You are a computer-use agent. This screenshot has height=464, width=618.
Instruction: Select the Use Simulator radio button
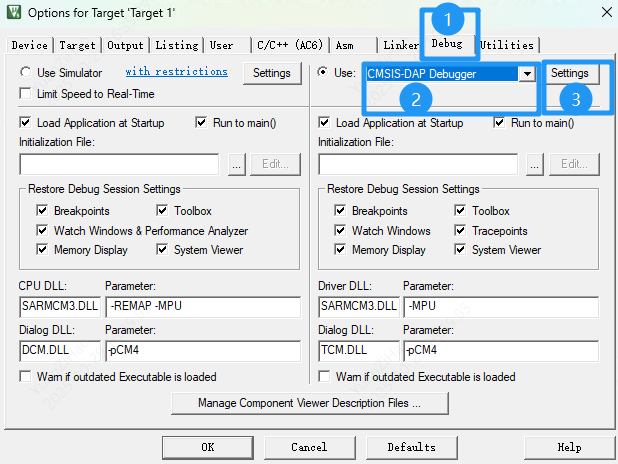click(26, 73)
